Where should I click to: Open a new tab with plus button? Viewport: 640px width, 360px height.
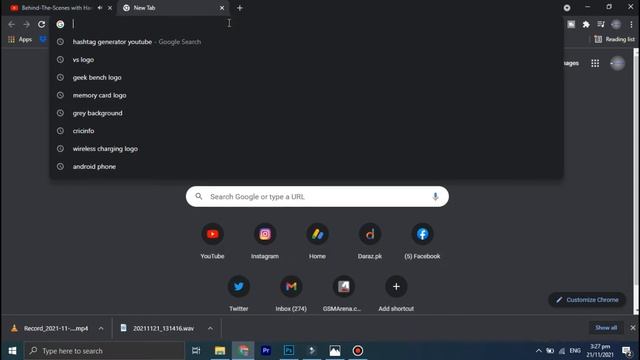point(240,8)
